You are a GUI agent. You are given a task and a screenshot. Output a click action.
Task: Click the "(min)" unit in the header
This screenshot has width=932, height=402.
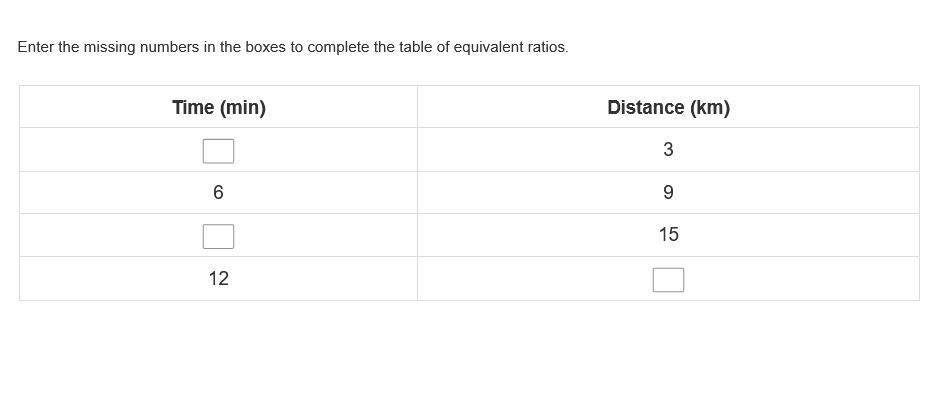click(243, 108)
